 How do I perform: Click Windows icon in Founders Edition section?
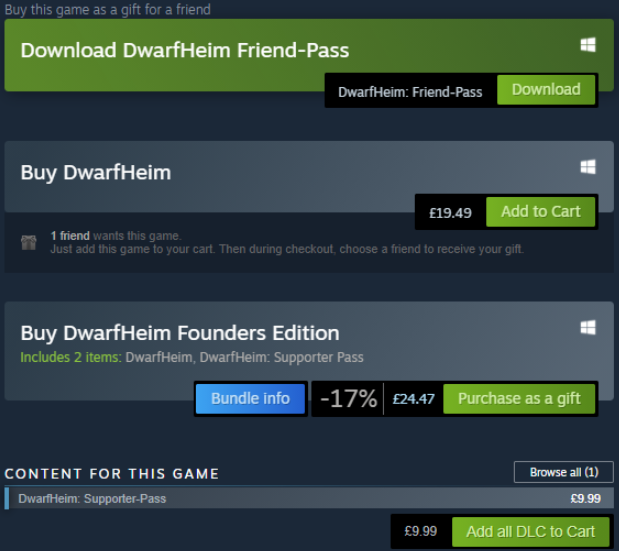(588, 328)
